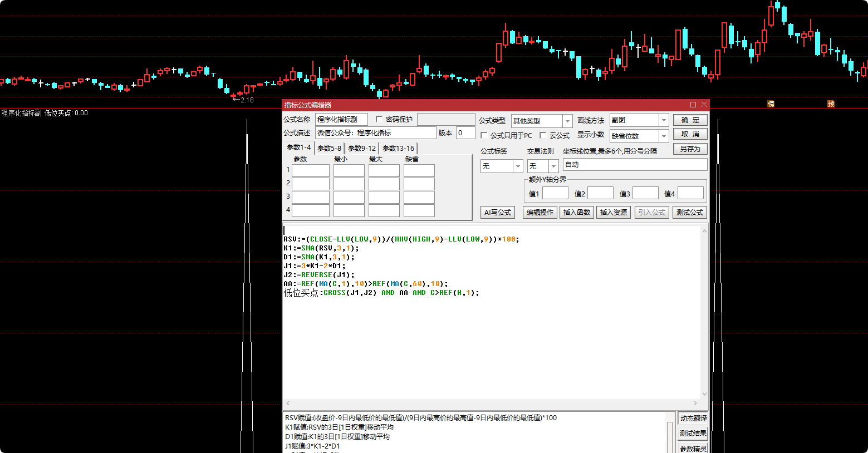Cancel with the 取消 button
This screenshot has height=453, width=868.
click(x=690, y=134)
